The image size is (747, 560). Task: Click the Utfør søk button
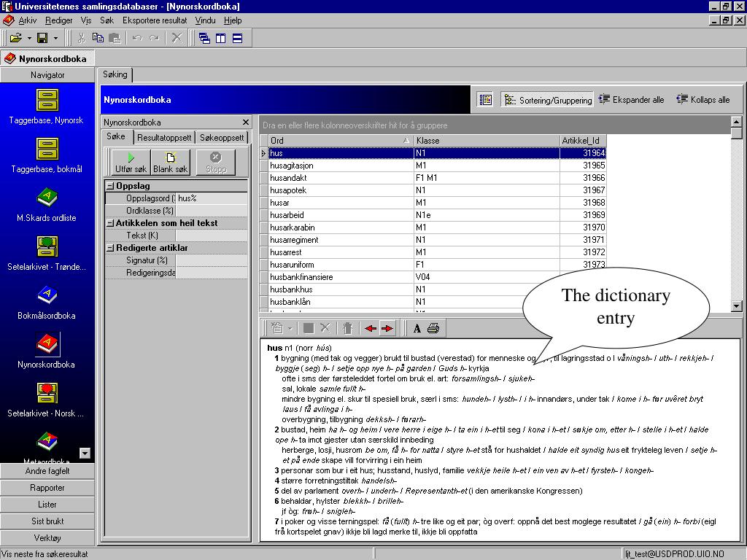pos(131,163)
